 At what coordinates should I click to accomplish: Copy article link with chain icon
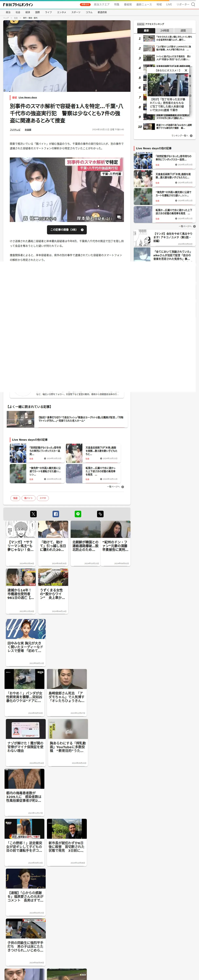[x=100, y=514]
